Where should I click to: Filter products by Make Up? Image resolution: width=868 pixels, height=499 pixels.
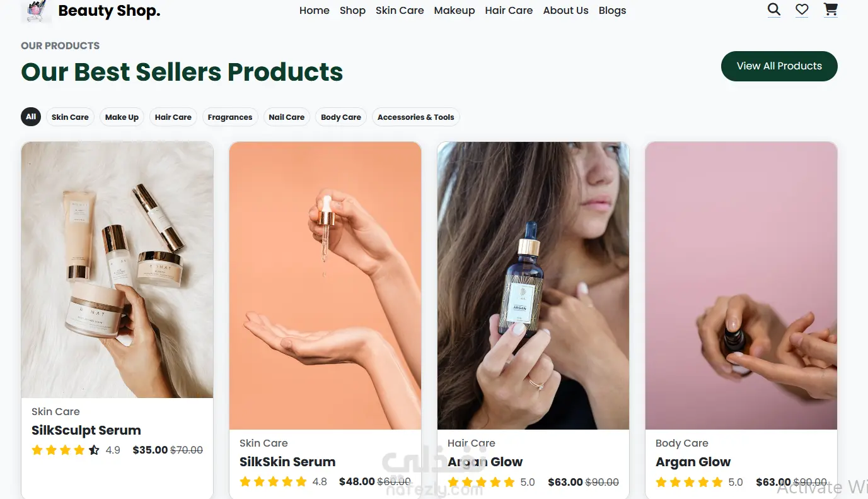pyautogui.click(x=122, y=117)
